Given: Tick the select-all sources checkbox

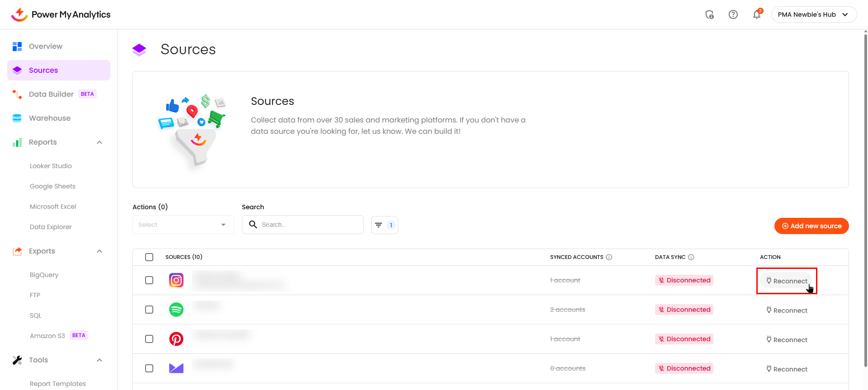Looking at the screenshot, I should [149, 257].
